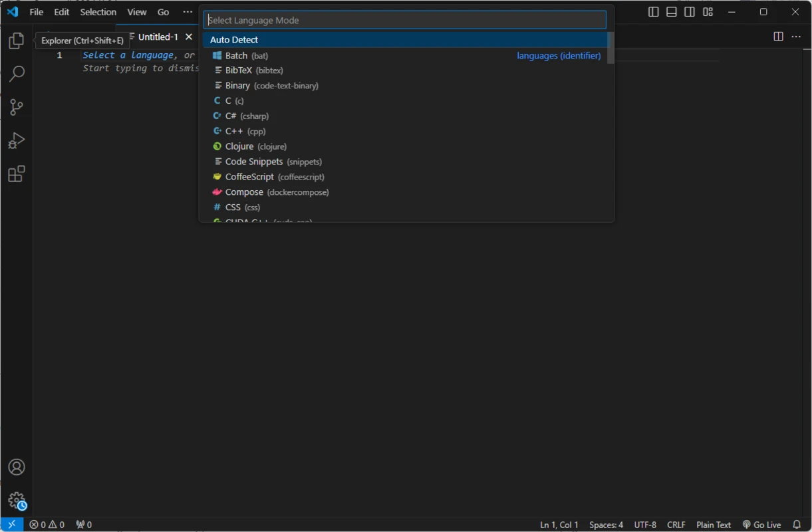Open the Manage gear icon

[17, 500]
